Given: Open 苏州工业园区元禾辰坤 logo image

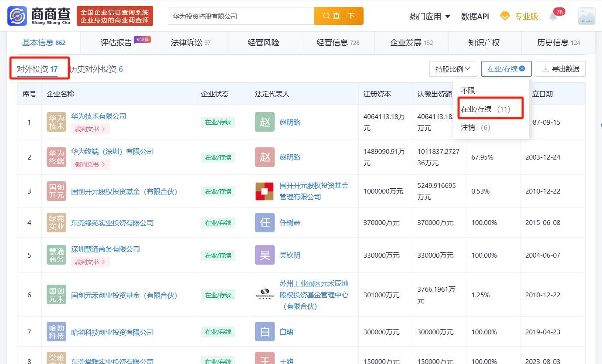Looking at the screenshot, I should (265, 295).
